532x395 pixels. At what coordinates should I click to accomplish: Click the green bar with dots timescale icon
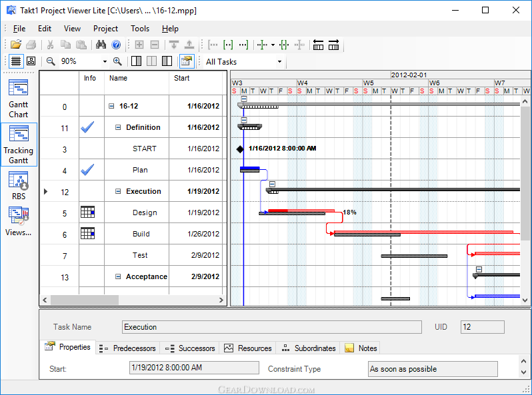(262, 45)
